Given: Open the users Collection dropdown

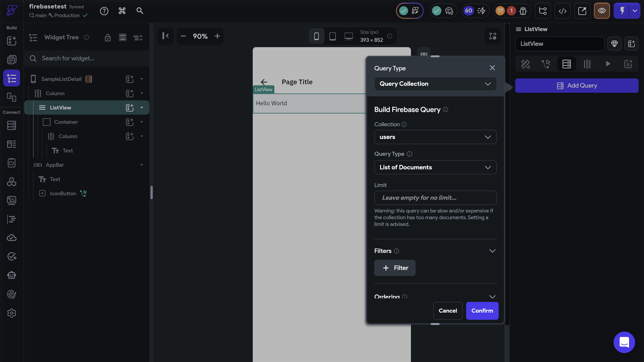Looking at the screenshot, I should (435, 137).
